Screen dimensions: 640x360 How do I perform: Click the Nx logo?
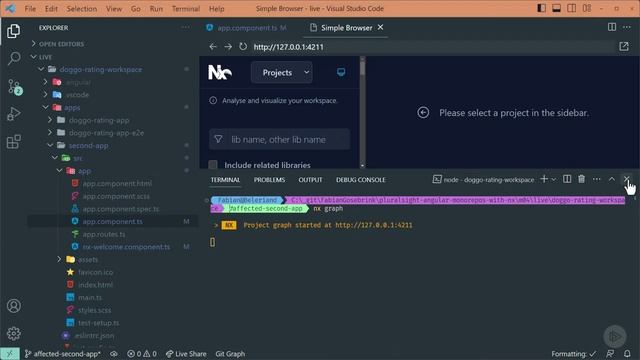coord(220,72)
